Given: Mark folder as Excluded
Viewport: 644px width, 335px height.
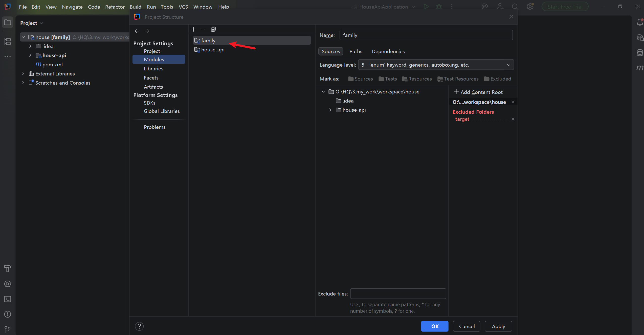Looking at the screenshot, I should (x=497, y=79).
